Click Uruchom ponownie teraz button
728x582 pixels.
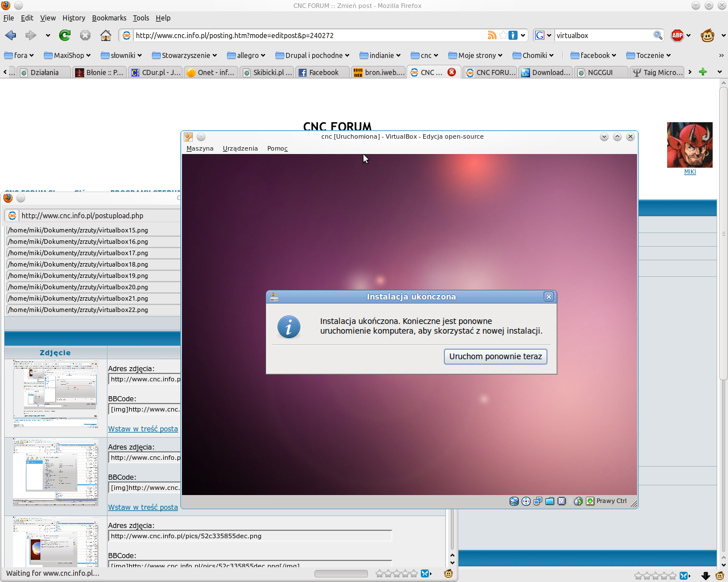coord(495,356)
